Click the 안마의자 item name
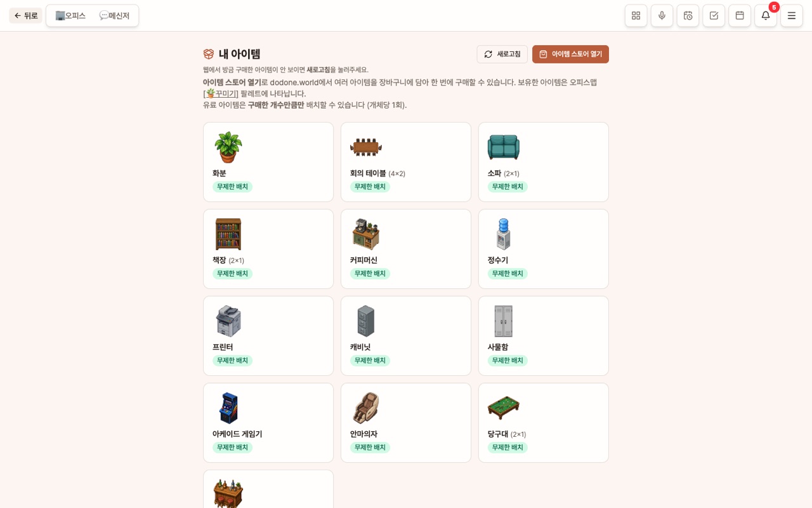812x508 pixels. pyautogui.click(x=364, y=434)
